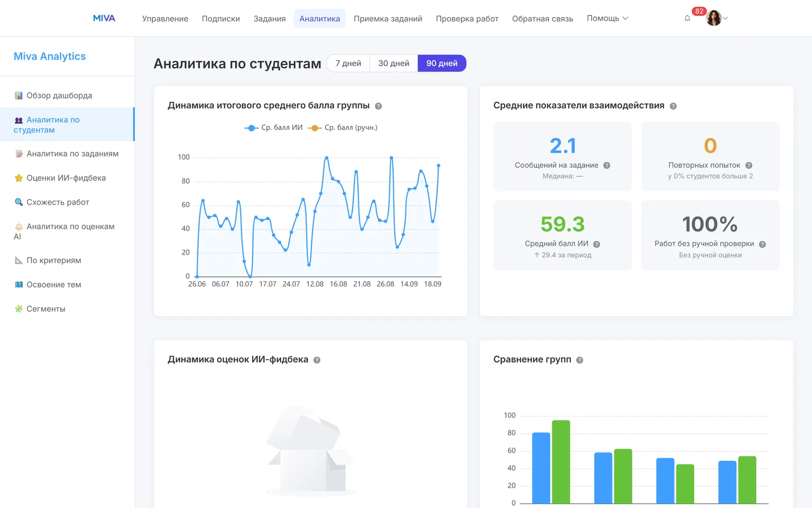
Task: Open Обзор дашборда sidebar link
Action: coord(67,96)
